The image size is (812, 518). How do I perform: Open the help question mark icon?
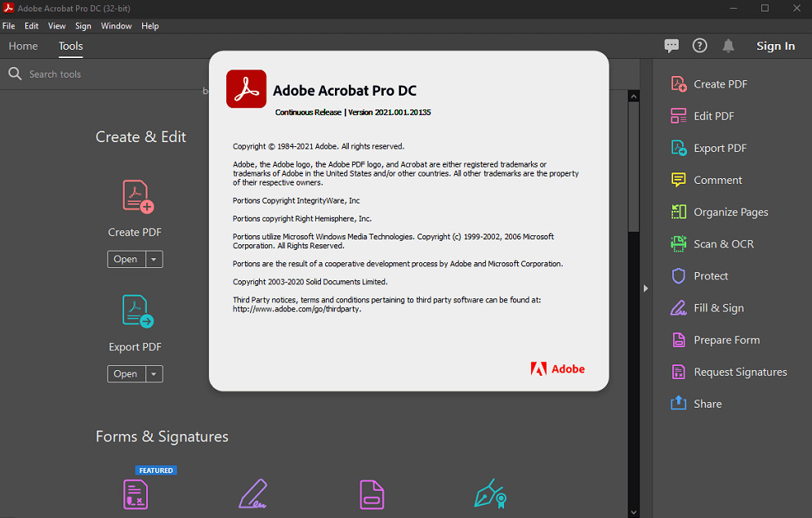click(x=699, y=46)
